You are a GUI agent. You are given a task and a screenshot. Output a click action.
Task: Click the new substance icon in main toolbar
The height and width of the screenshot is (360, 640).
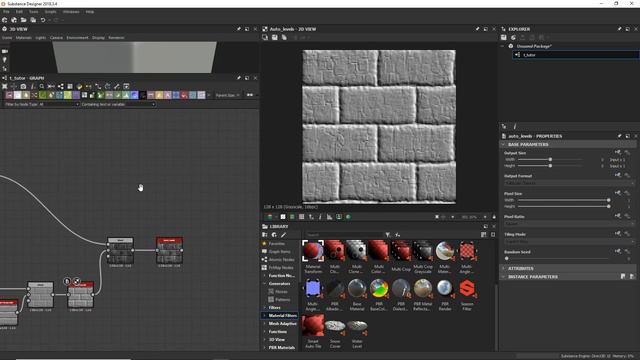click(4, 20)
